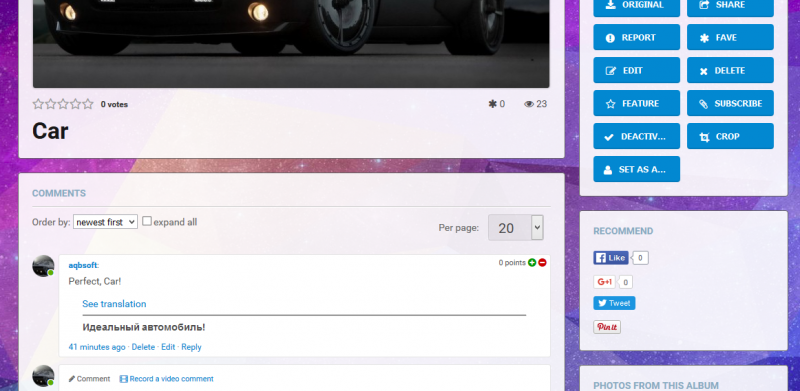This screenshot has width=800, height=391.
Task: Click the green plus vote icon
Action: (x=532, y=262)
